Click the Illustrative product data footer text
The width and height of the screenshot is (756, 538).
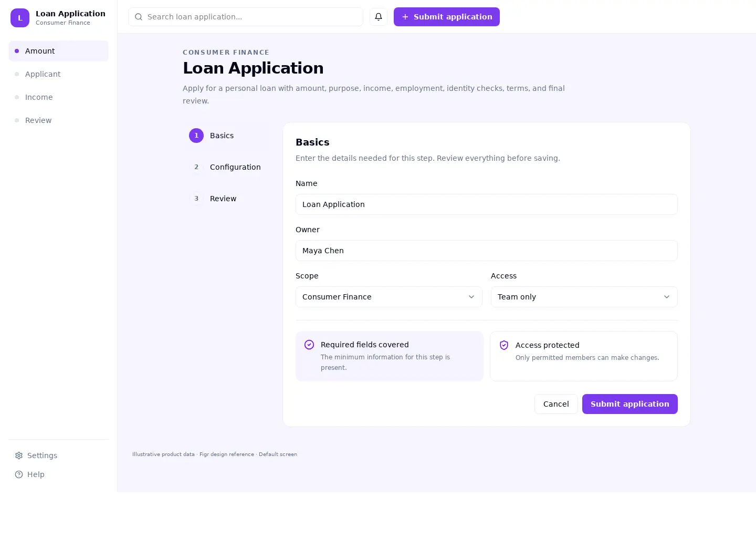[x=215, y=454]
